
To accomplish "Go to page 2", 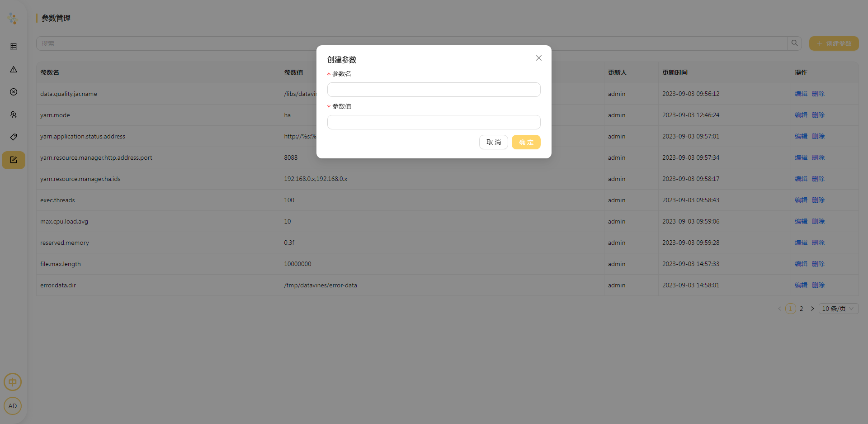I will [802, 309].
